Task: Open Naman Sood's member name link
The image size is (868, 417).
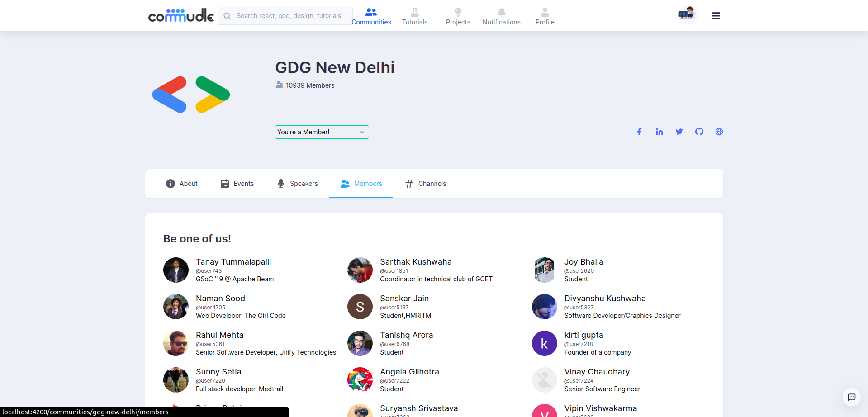Action: (220, 299)
